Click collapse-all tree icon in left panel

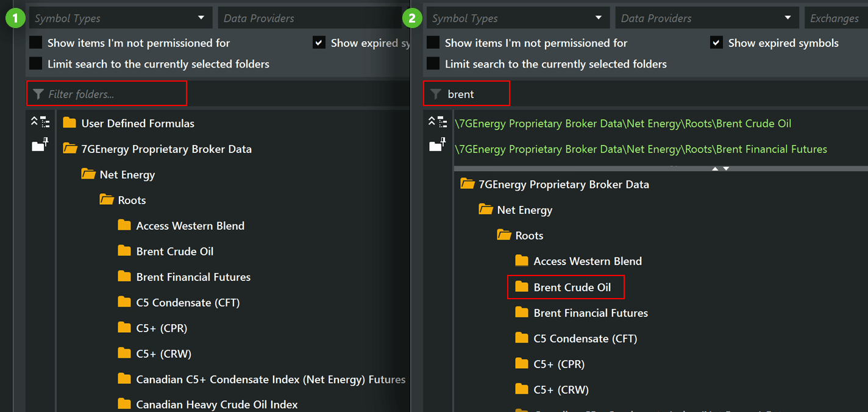[x=40, y=122]
